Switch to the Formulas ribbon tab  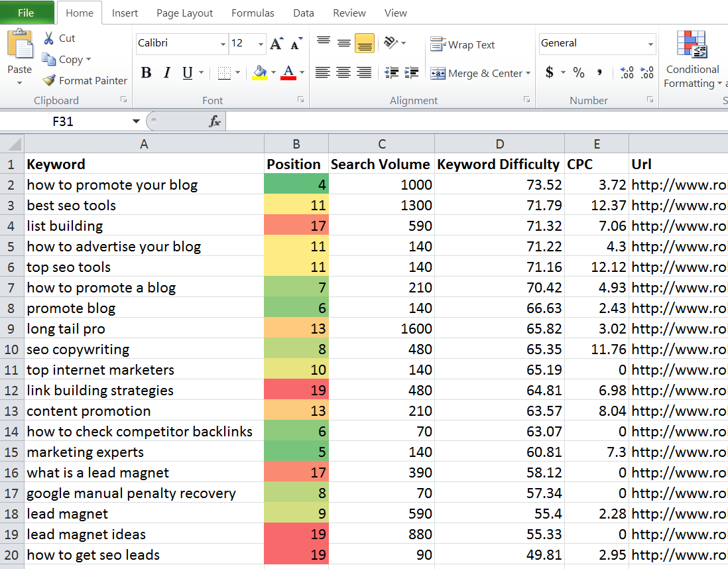click(253, 13)
